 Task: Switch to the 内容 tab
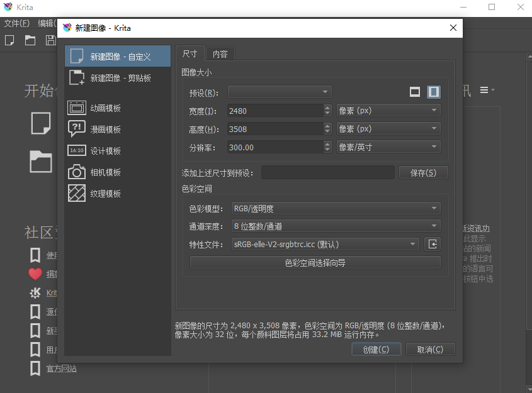click(220, 54)
